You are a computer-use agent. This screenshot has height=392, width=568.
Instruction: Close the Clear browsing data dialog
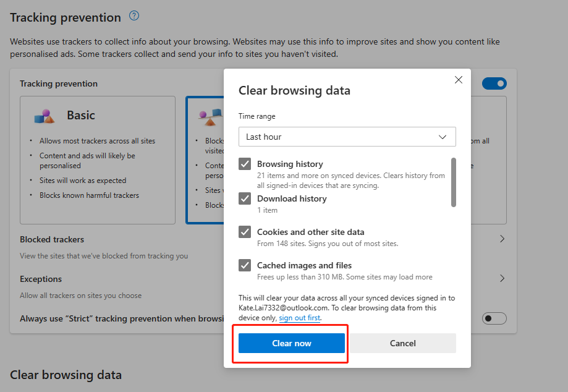click(x=459, y=80)
